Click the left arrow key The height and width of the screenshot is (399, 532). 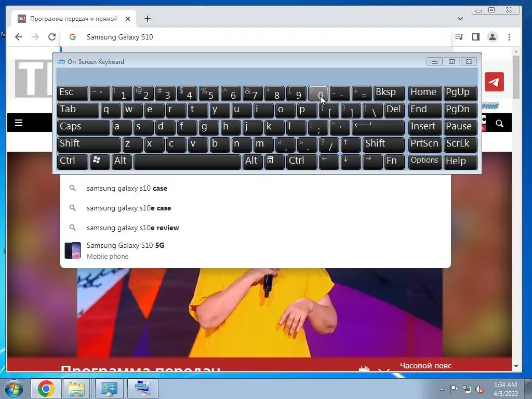click(329, 162)
